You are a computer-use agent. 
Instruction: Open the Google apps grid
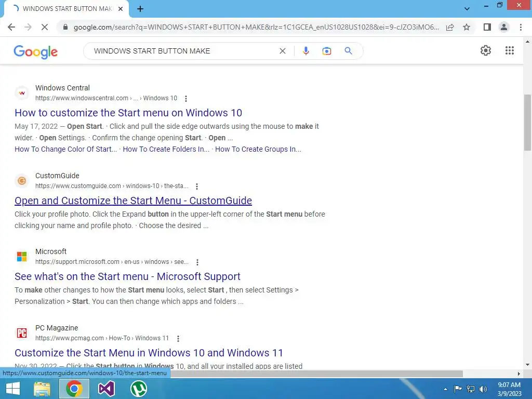click(x=509, y=50)
